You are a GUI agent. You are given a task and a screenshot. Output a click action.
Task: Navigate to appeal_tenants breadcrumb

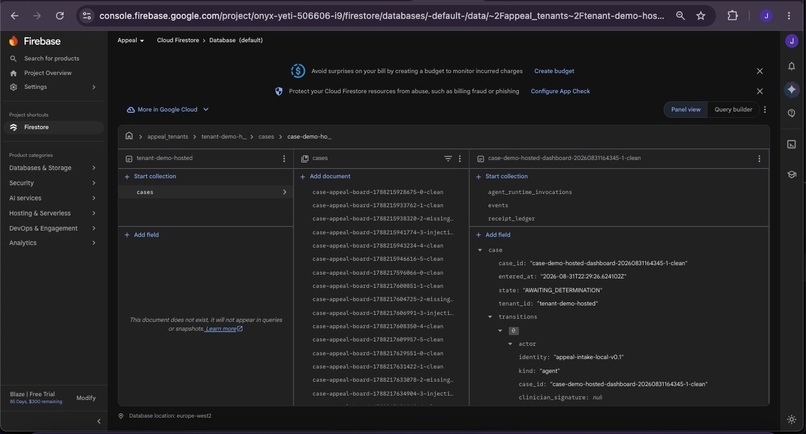pyautogui.click(x=168, y=137)
